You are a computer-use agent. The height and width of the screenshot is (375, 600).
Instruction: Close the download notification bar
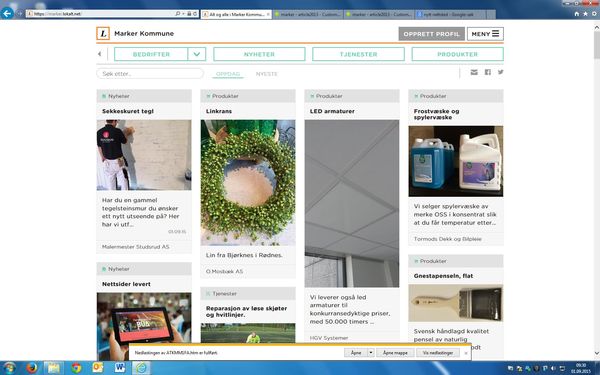466,353
